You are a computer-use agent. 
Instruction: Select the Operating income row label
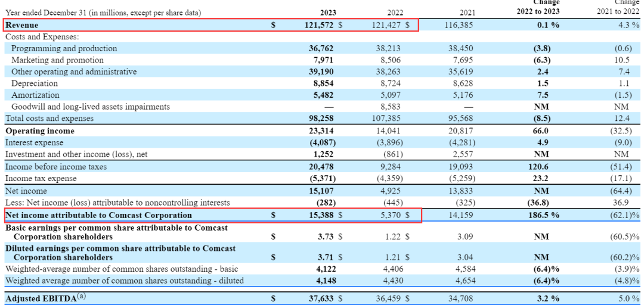pos(40,130)
